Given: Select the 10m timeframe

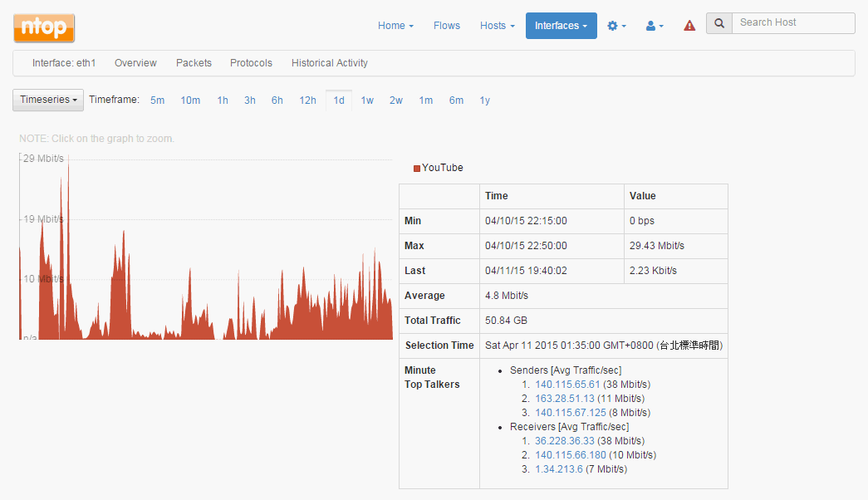Looking at the screenshot, I should click(x=190, y=100).
